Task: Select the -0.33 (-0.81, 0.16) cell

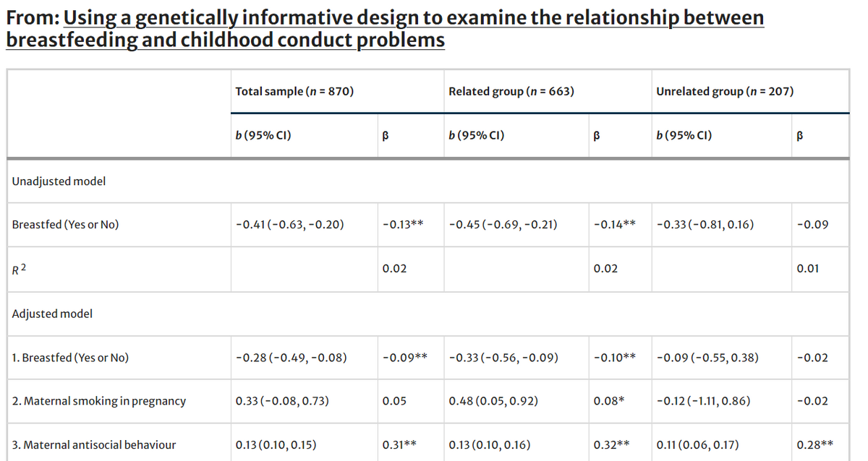Action: pyautogui.click(x=705, y=225)
